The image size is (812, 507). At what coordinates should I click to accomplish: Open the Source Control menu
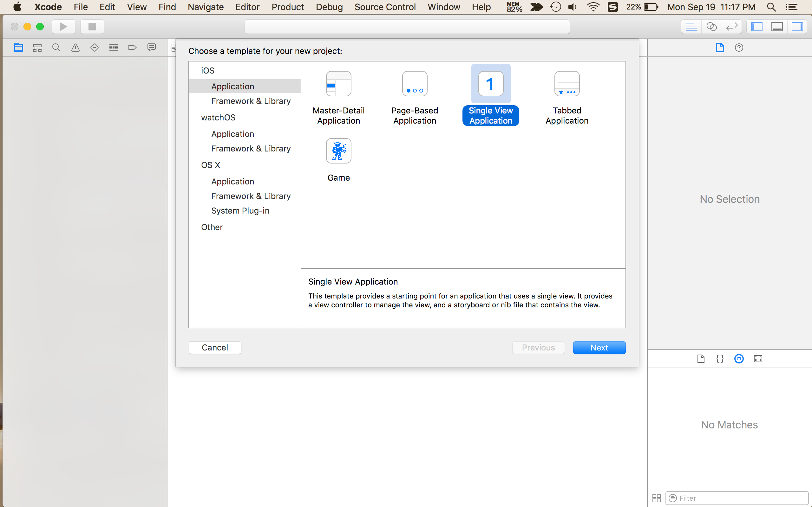click(385, 7)
